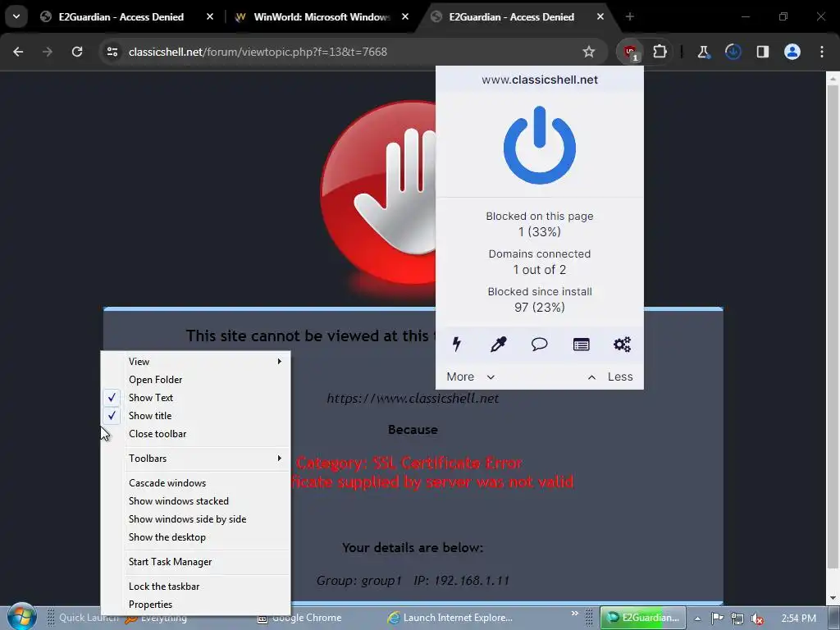Open the Chrome three-dot menu
Image resolution: width=840 pixels, height=630 pixels.
click(822, 52)
